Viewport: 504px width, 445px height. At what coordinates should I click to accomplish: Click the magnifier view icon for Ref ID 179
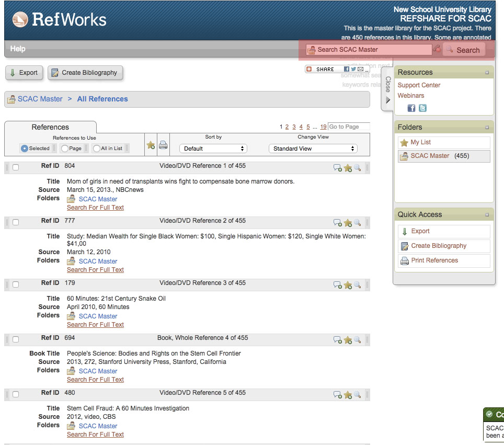click(358, 284)
